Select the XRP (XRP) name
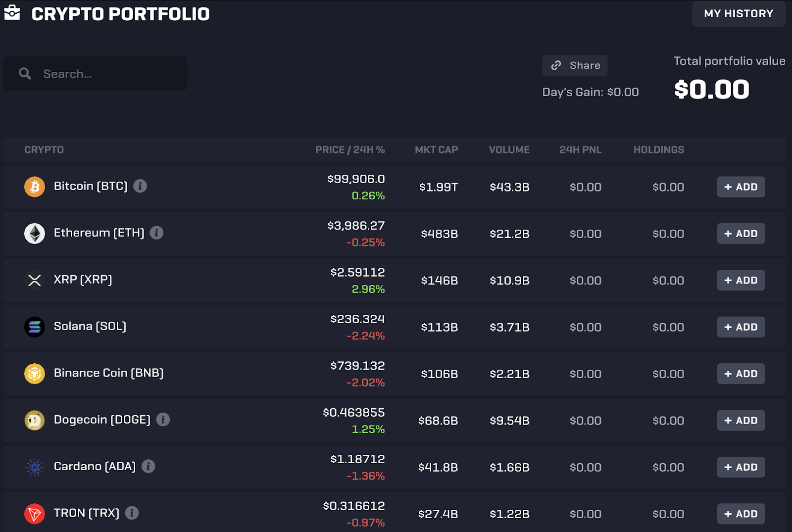 click(83, 280)
